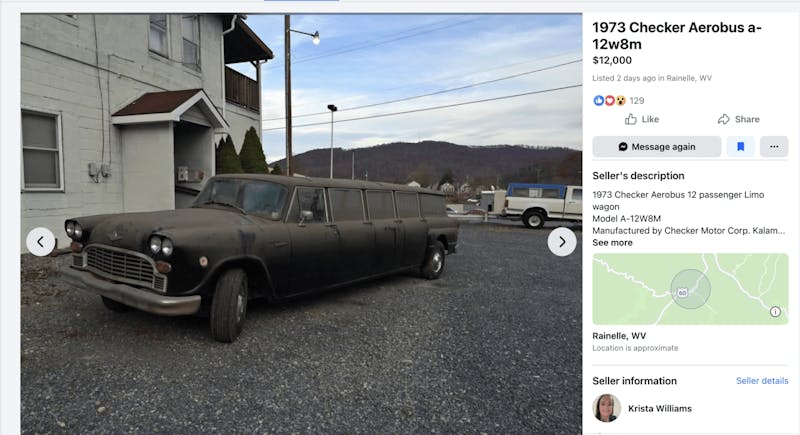The width and height of the screenshot is (800, 435).
Task: Click the Like button label
Action: pos(650,119)
